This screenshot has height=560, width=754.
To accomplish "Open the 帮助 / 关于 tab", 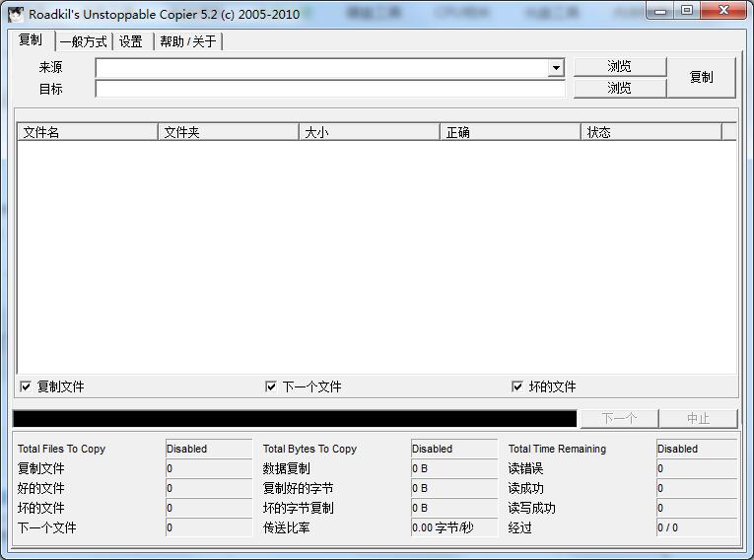I will pos(188,41).
